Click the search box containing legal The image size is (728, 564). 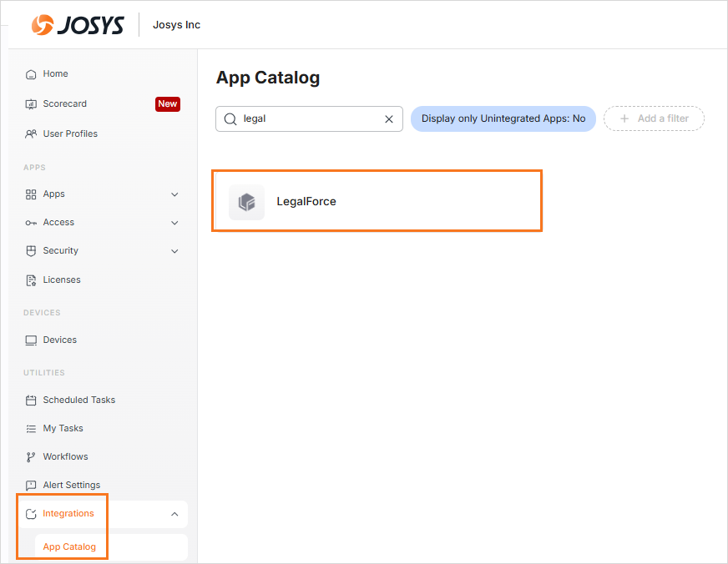(309, 118)
